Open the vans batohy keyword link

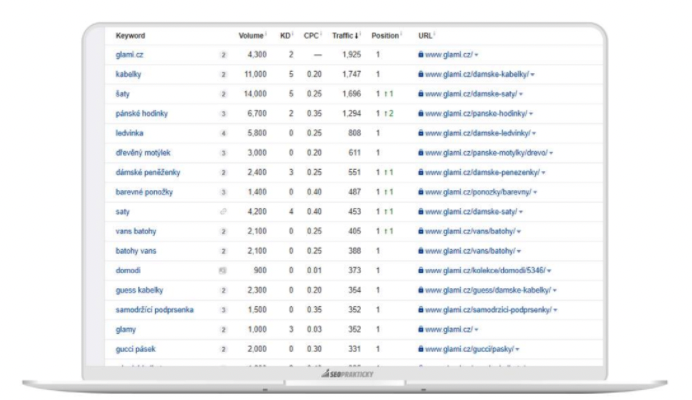pyautogui.click(x=136, y=231)
